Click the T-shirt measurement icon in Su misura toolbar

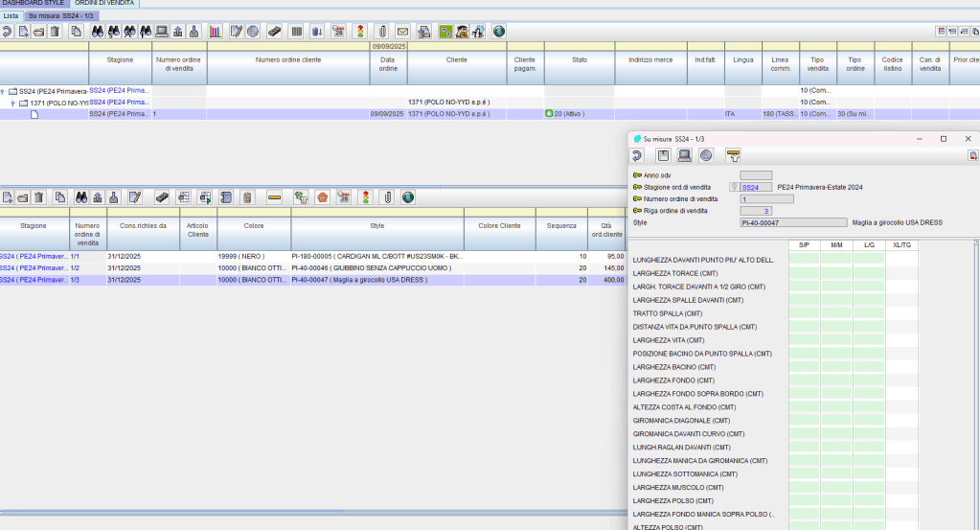[x=734, y=155]
